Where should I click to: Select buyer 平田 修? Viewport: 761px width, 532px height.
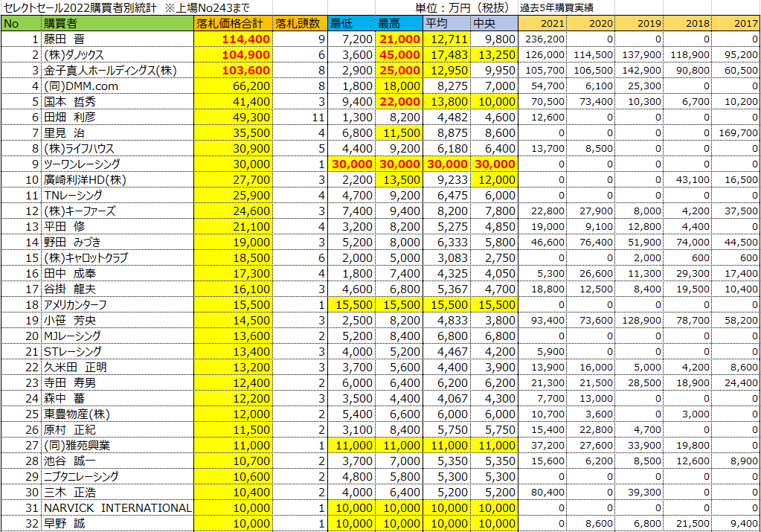(64, 226)
